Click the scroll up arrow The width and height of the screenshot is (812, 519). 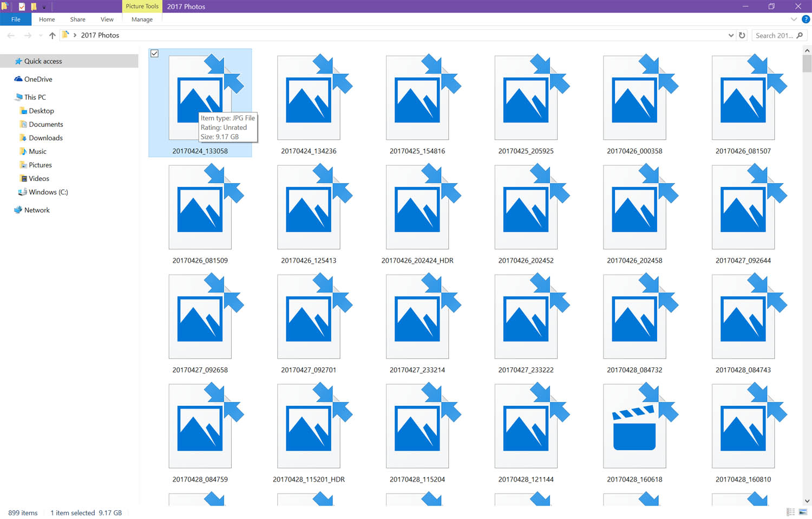pyautogui.click(x=807, y=50)
